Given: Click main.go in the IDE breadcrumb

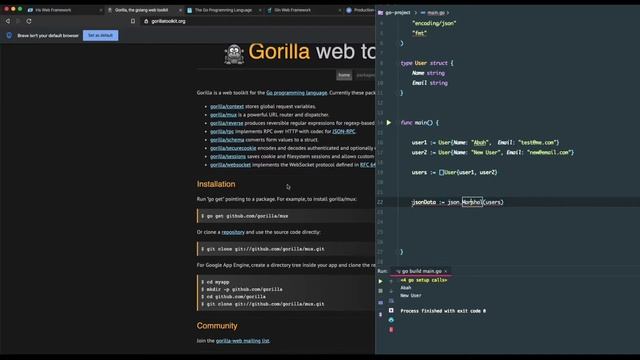Looking at the screenshot, I should [436, 13].
